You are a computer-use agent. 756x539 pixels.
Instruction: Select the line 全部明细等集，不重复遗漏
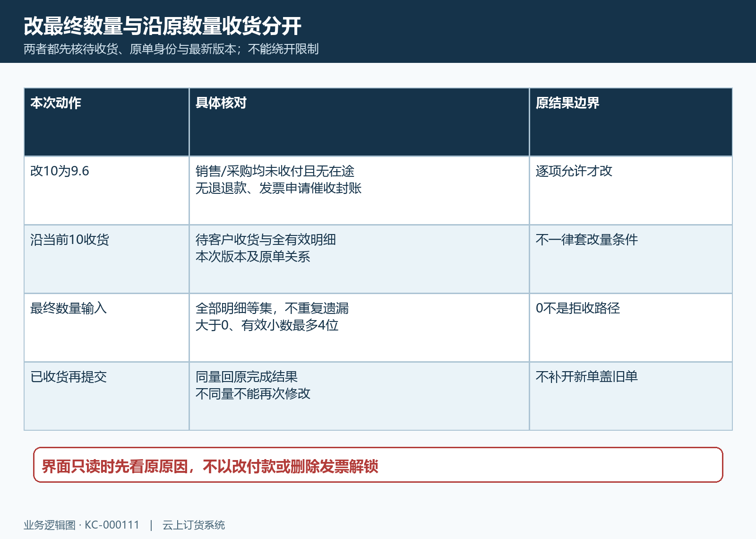pos(272,308)
